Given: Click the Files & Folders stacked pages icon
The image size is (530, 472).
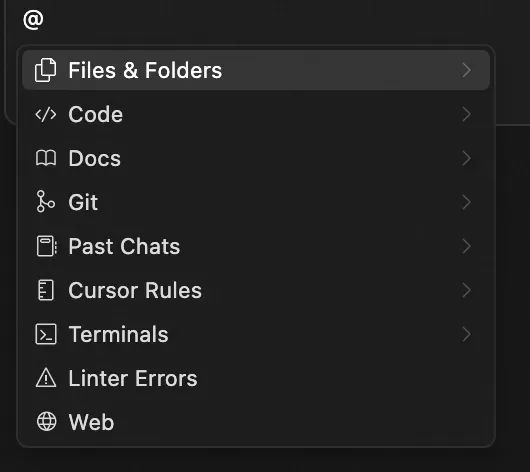Looking at the screenshot, I should point(46,70).
